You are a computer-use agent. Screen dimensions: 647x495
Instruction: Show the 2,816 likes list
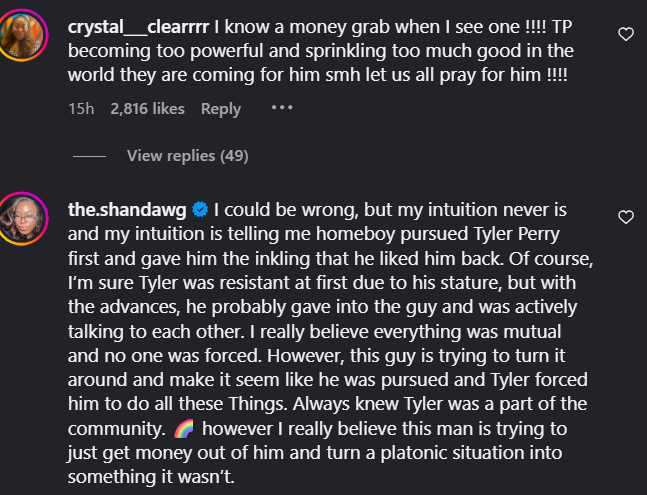point(147,109)
